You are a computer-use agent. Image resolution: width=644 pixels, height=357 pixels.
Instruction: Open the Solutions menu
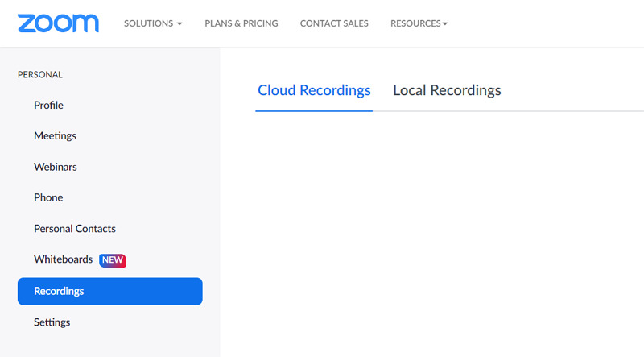tap(153, 23)
